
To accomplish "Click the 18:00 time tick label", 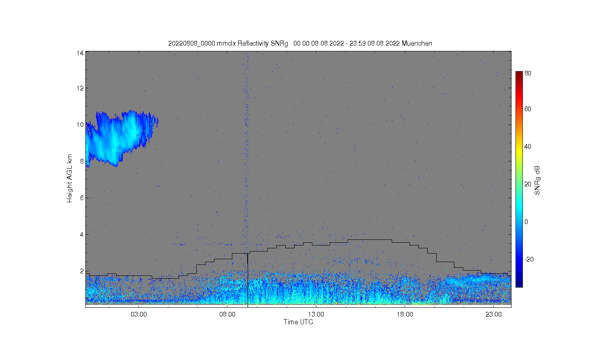I will click(405, 314).
